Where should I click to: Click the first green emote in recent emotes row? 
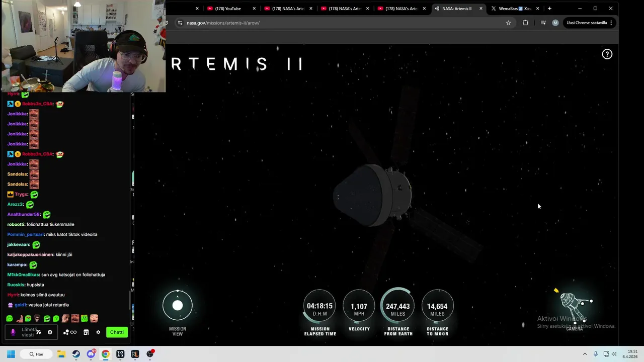[x=10, y=318]
